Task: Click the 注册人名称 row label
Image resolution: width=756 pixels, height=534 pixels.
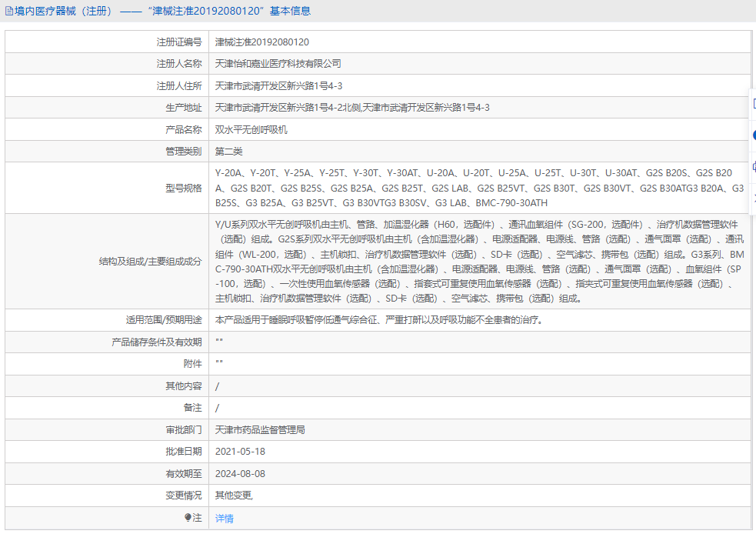Action: point(179,64)
